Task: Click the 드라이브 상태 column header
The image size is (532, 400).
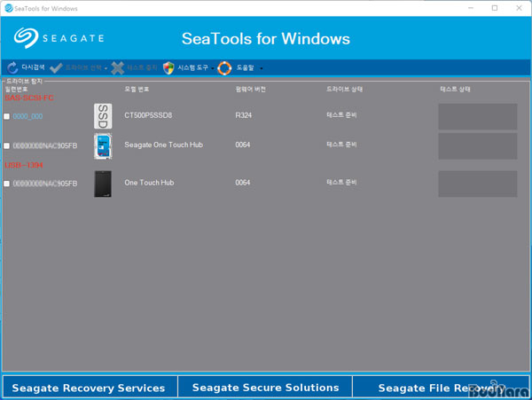Action: pos(344,90)
